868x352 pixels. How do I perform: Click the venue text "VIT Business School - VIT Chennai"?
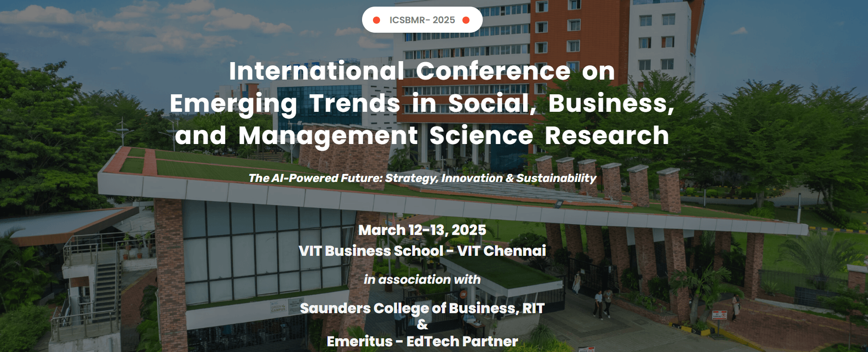[x=422, y=251]
